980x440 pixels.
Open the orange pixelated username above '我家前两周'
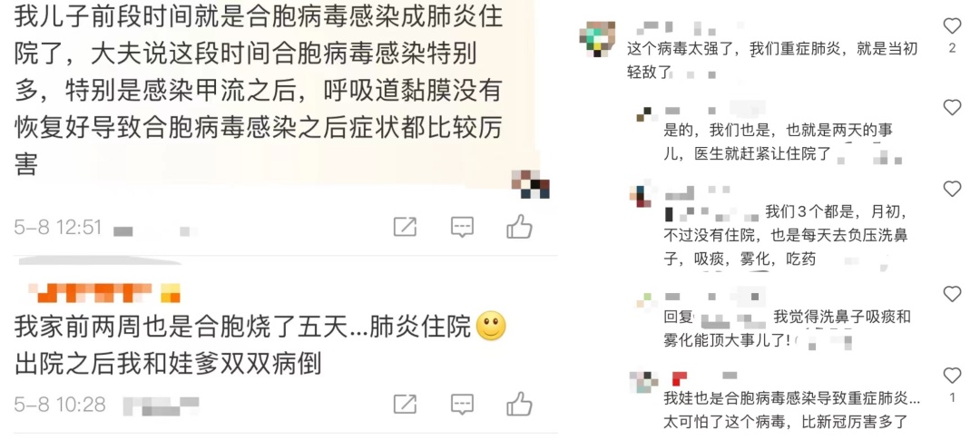pos(103,292)
